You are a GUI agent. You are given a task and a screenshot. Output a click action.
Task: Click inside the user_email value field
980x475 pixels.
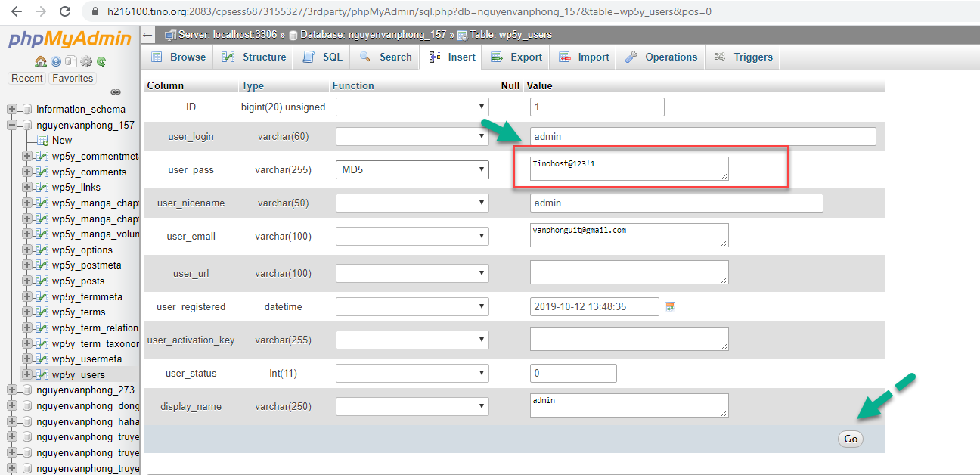pyautogui.click(x=629, y=235)
